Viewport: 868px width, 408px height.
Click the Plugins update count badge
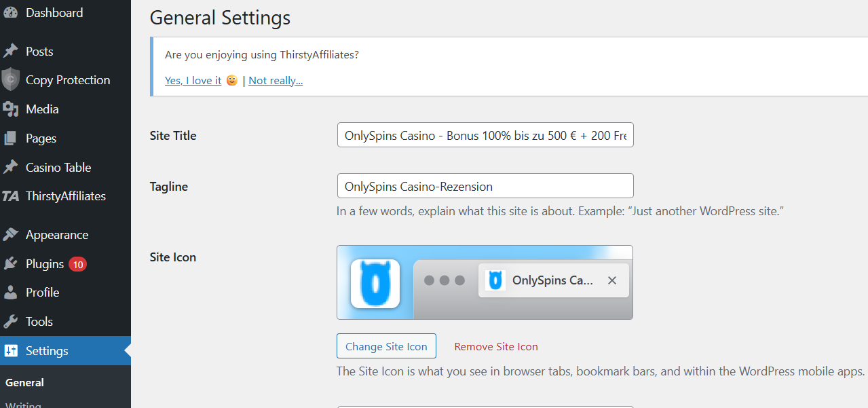click(x=77, y=264)
